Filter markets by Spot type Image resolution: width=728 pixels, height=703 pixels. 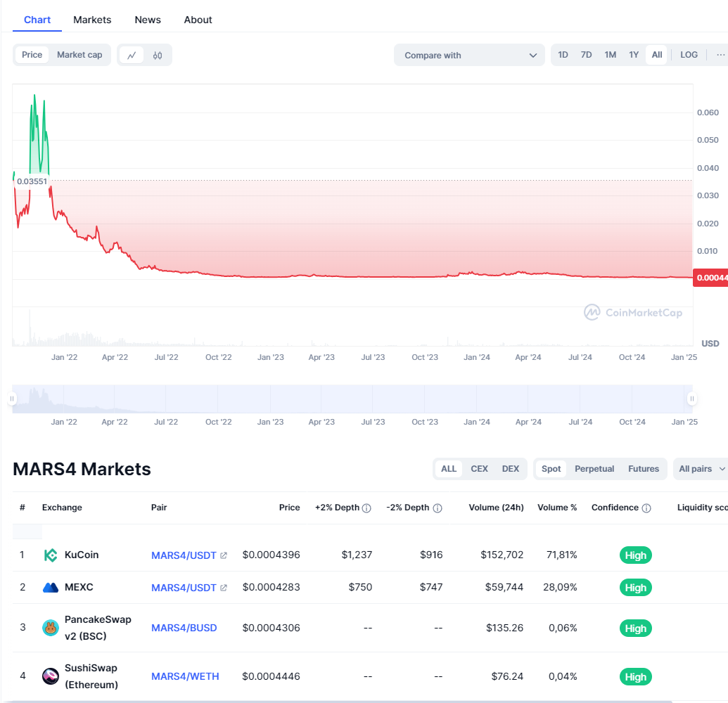551,469
